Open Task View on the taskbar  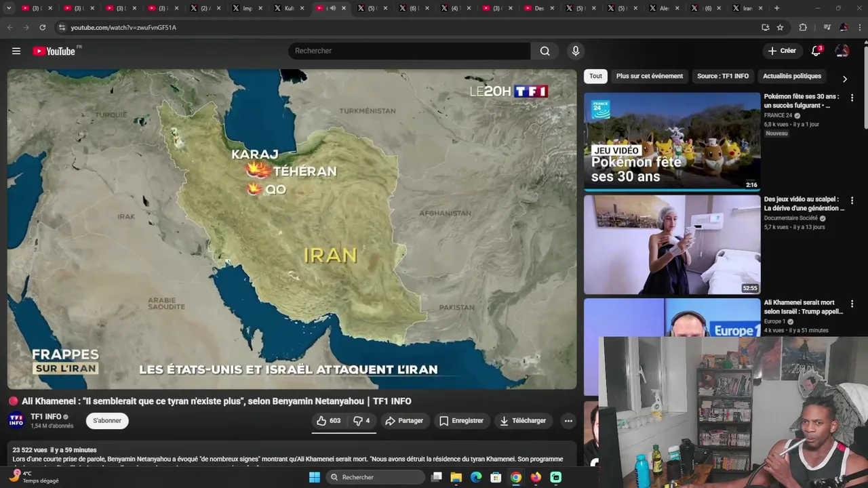click(437, 477)
